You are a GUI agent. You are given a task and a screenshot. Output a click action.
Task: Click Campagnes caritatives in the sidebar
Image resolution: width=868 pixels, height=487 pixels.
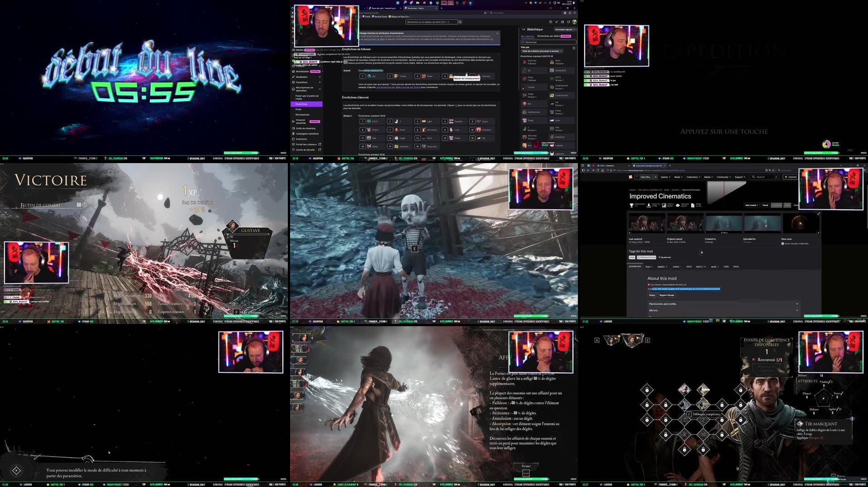pyautogui.click(x=307, y=134)
